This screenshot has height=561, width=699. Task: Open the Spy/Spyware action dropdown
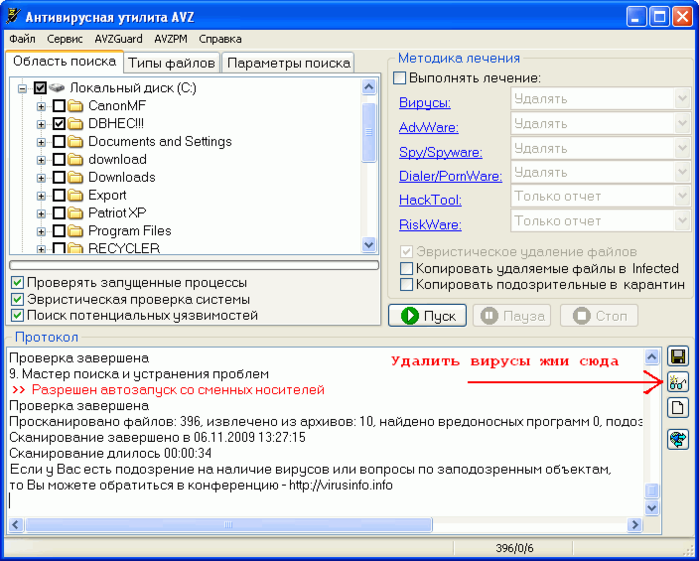tap(682, 148)
